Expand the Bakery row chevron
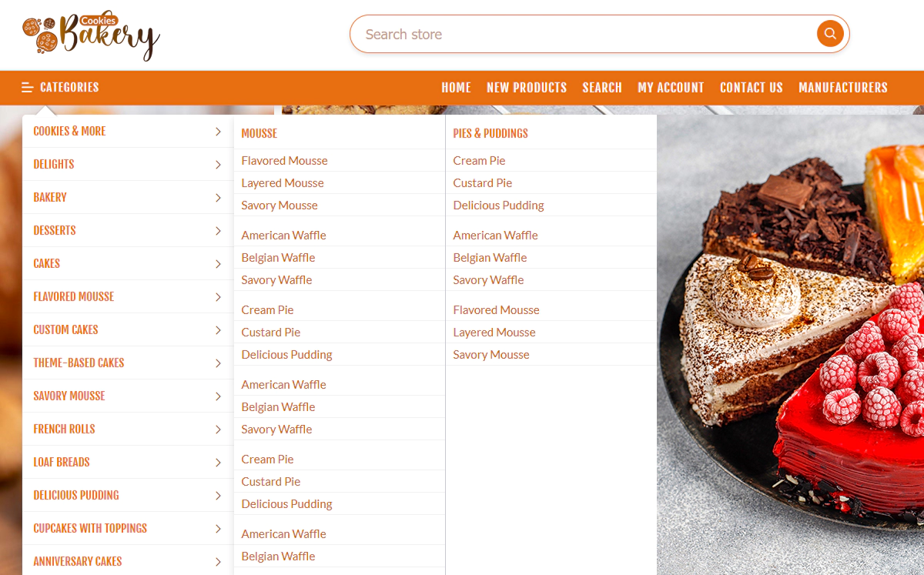 click(x=218, y=198)
